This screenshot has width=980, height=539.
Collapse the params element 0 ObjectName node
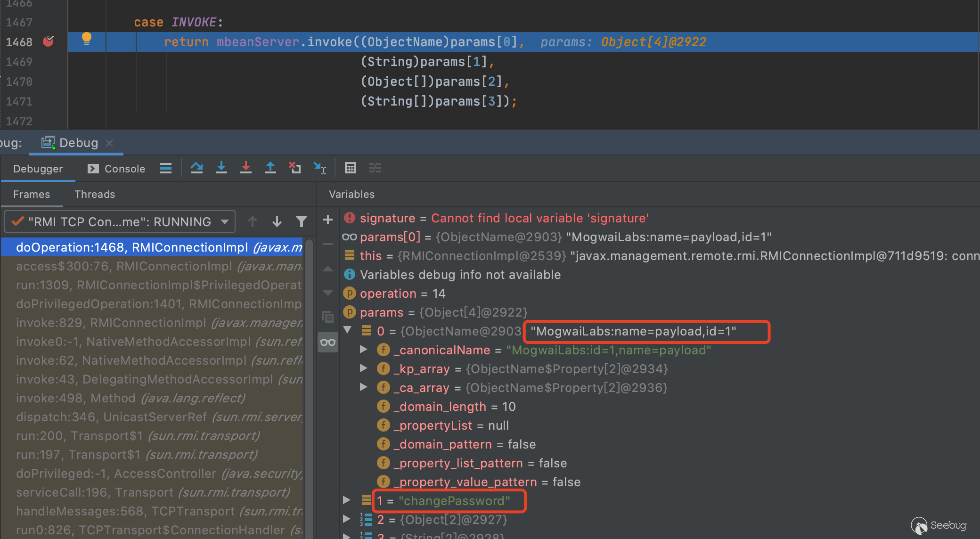click(348, 330)
